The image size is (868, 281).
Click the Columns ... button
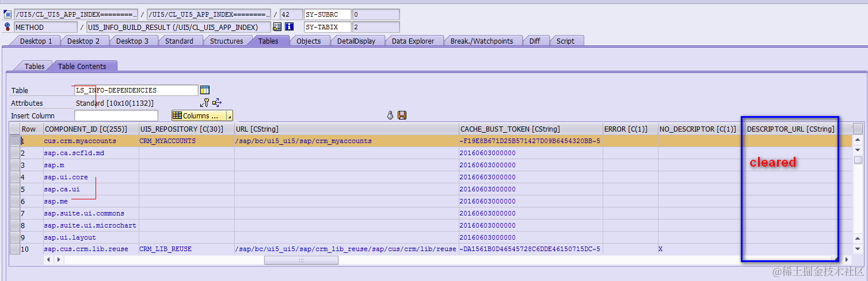(199, 116)
